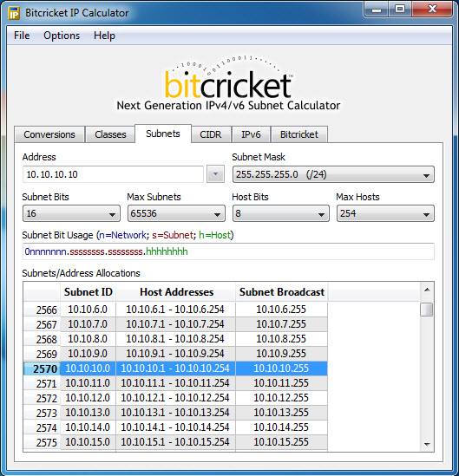Open the Bitcricket tab
Viewport: 459px width, 476px height.
(x=299, y=134)
